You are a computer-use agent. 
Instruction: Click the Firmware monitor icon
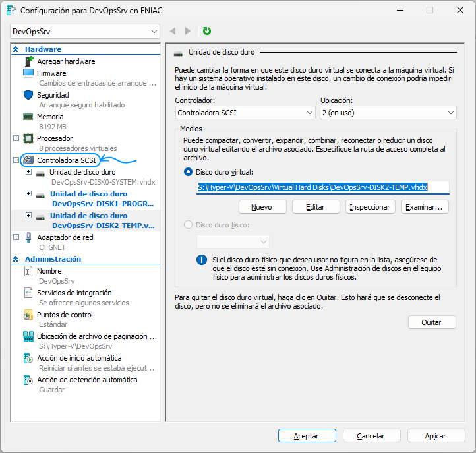pos(28,73)
